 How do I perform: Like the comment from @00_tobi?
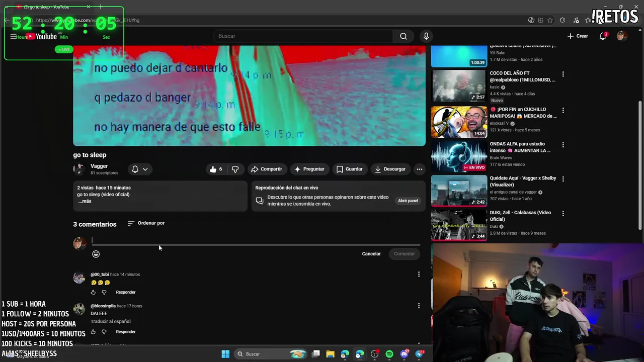pos(93,292)
